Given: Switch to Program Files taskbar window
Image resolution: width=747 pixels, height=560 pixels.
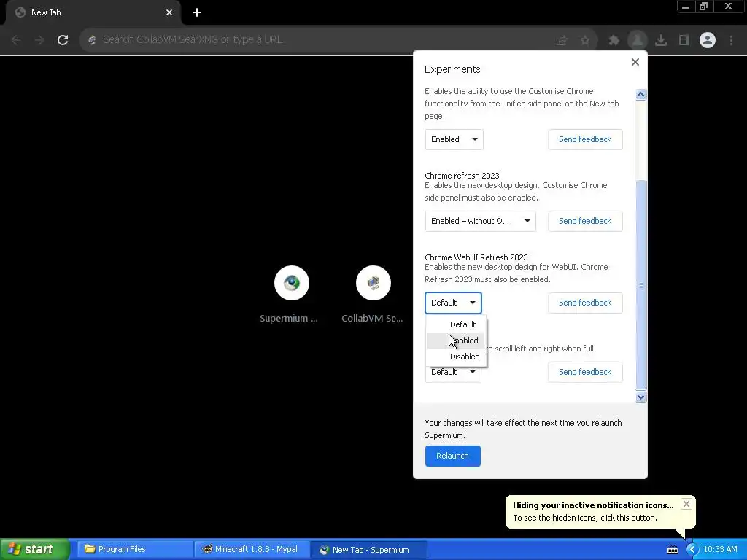Looking at the screenshot, I should tap(133, 549).
